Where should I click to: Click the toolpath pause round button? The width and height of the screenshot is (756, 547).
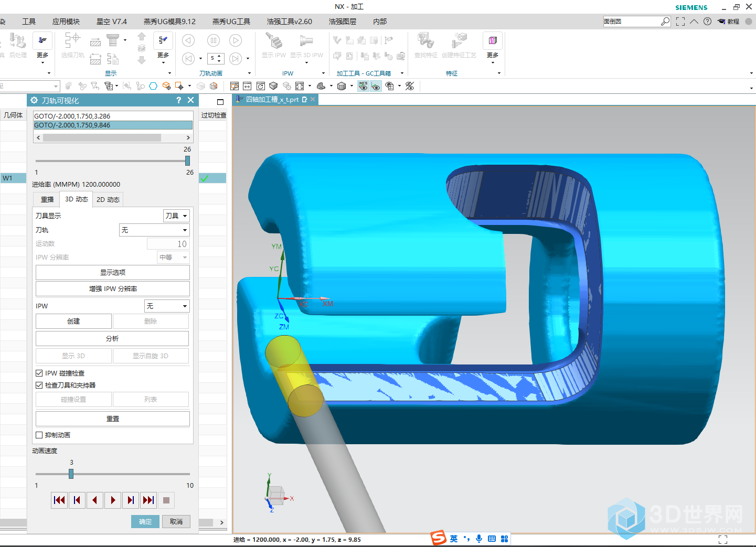pyautogui.click(x=213, y=40)
